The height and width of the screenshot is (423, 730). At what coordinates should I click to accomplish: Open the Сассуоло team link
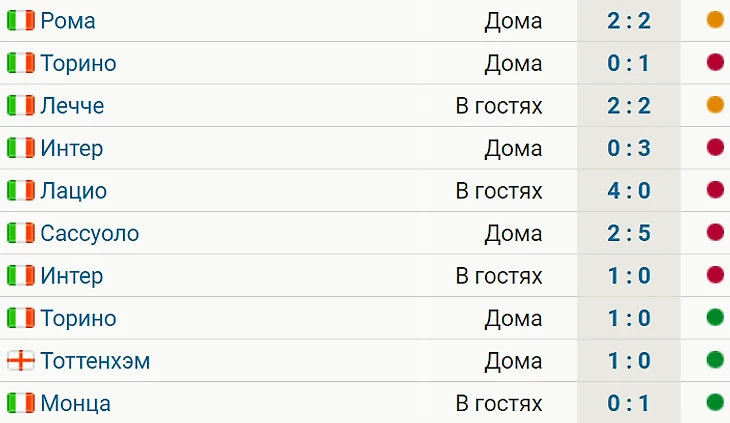89,233
